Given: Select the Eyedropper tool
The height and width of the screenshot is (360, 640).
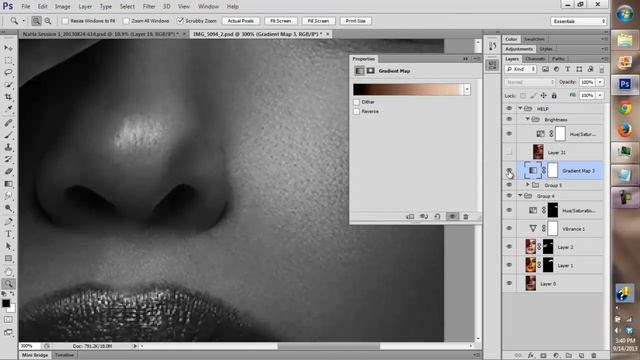Looking at the screenshot, I should pos(8,109).
